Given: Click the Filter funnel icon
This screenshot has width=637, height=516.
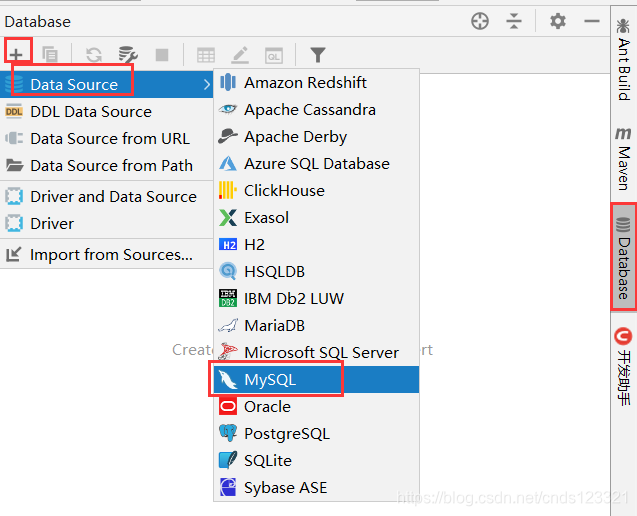Looking at the screenshot, I should [x=318, y=55].
